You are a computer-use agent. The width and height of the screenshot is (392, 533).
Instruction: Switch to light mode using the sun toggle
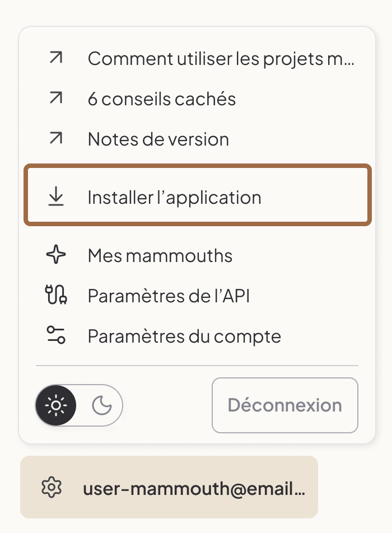point(57,405)
